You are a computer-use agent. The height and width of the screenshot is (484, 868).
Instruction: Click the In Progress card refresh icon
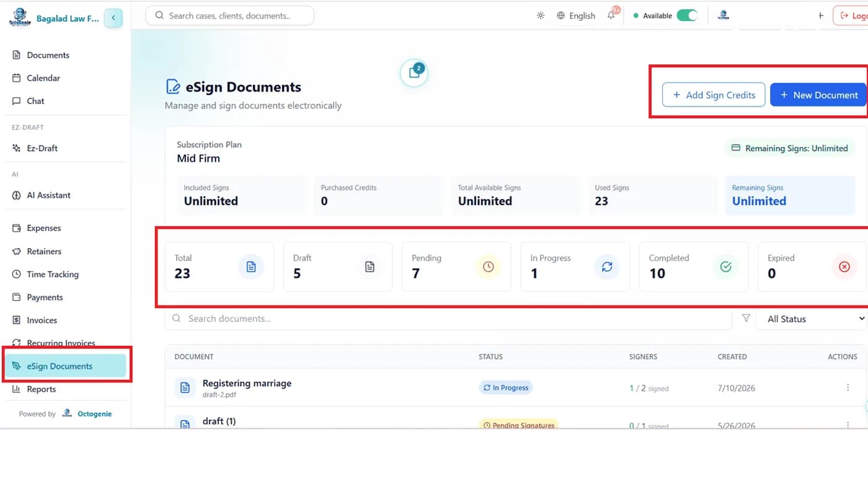[x=607, y=266]
